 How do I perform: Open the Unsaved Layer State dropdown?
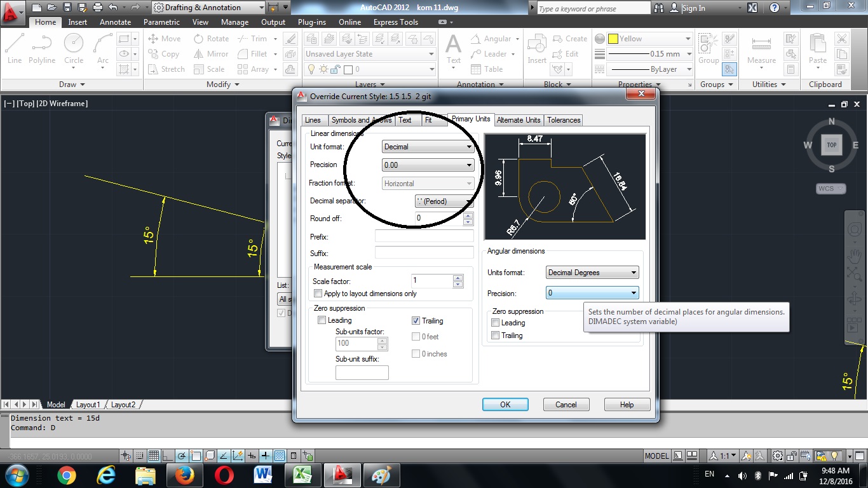370,54
